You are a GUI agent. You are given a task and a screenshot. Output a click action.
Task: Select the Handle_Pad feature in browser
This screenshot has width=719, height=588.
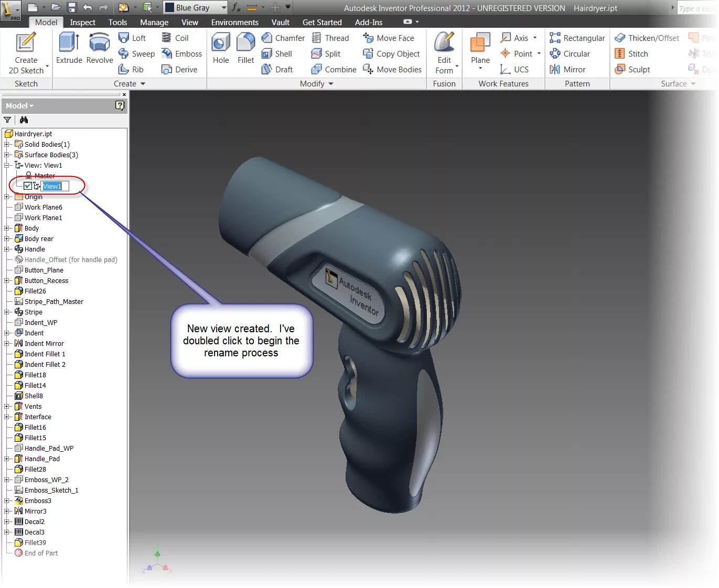[x=42, y=459]
